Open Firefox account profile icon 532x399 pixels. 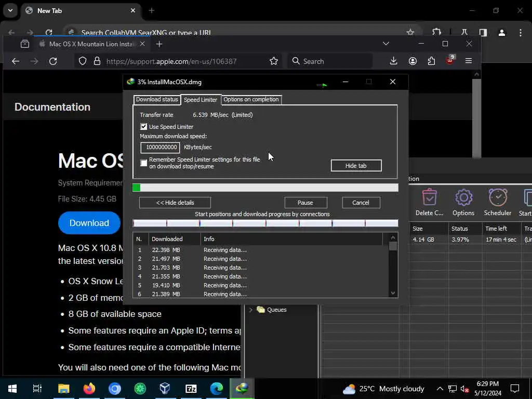pos(413,61)
